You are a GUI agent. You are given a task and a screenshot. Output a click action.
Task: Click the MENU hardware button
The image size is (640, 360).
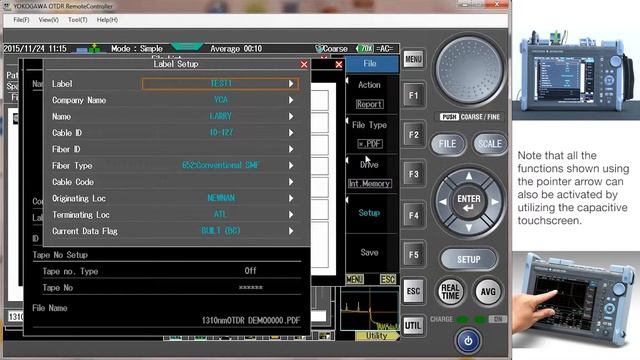pyautogui.click(x=413, y=60)
